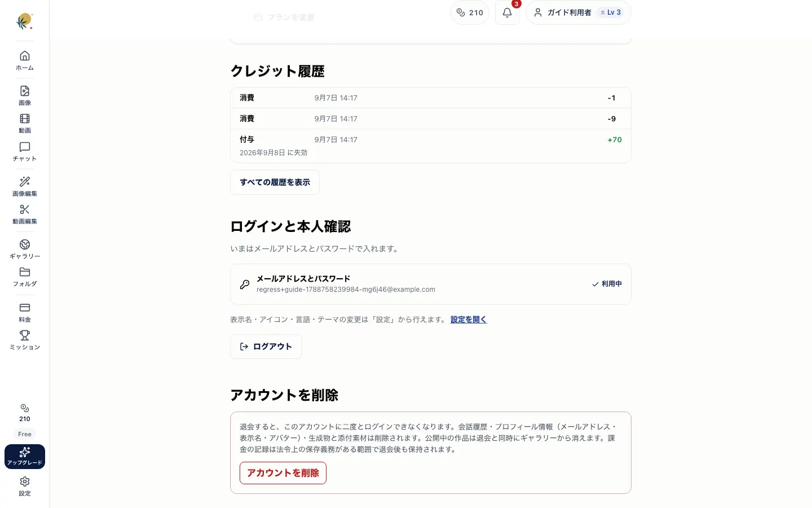This screenshot has width=812, height=508.
Task: Go to Home (ホーム) in sidebar
Action: [x=25, y=60]
